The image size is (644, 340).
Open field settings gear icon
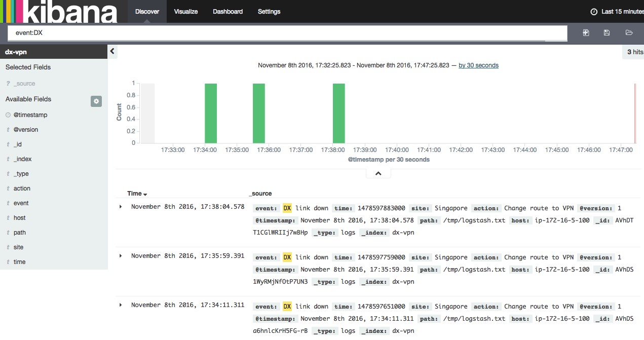click(96, 101)
